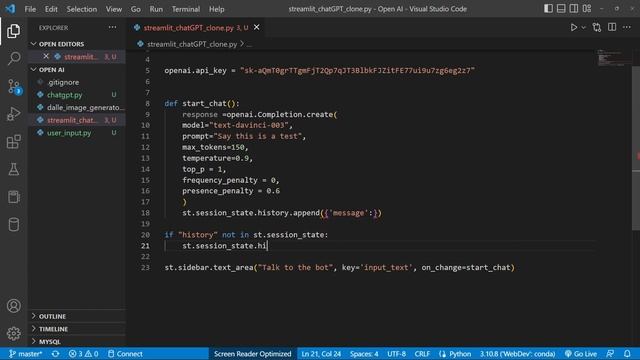The width and height of the screenshot is (640, 360).
Task: Change encoding via UTF-8 status item
Action: (396, 354)
